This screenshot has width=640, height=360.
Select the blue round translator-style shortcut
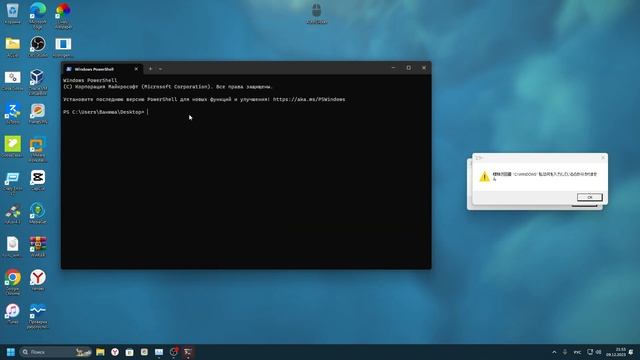pyautogui.click(x=13, y=113)
